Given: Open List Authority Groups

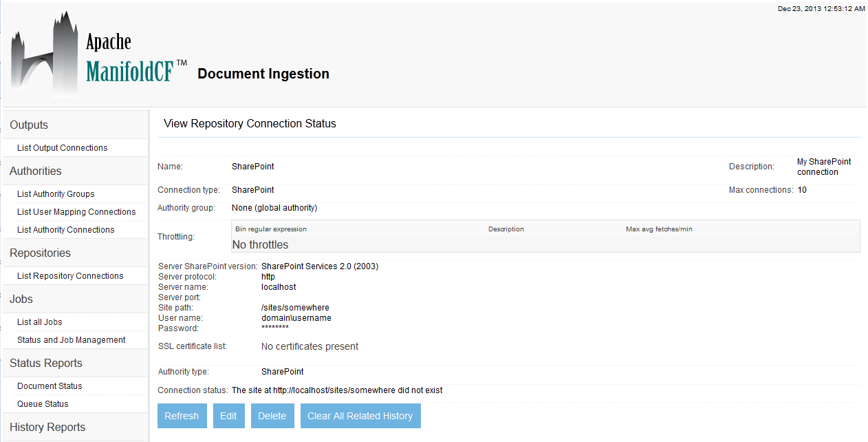Looking at the screenshot, I should pyautogui.click(x=56, y=193).
